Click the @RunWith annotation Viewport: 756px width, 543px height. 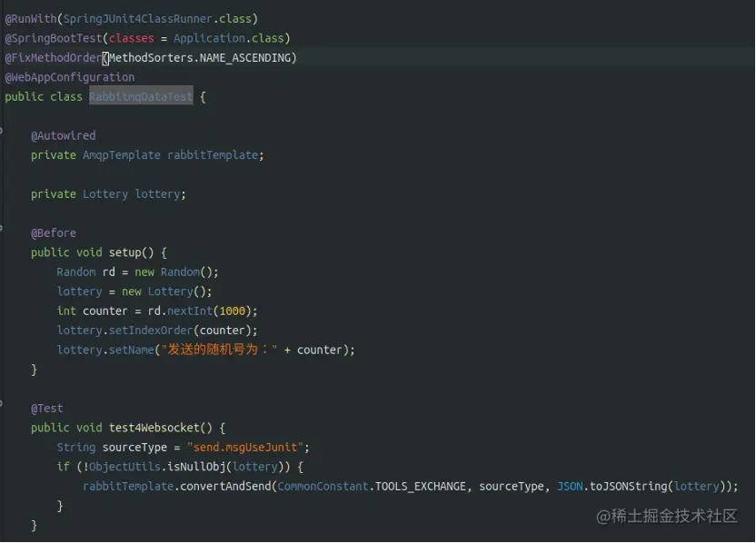(x=31, y=19)
